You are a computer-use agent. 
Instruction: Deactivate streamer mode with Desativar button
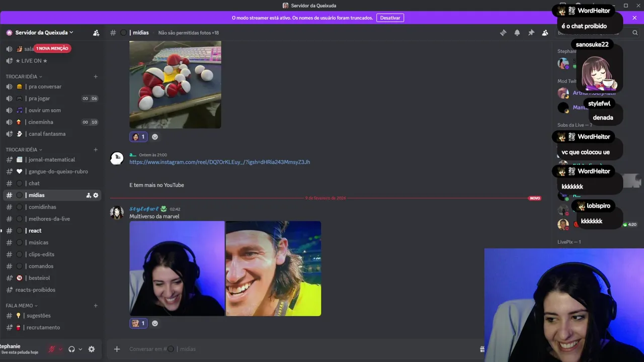pyautogui.click(x=390, y=18)
